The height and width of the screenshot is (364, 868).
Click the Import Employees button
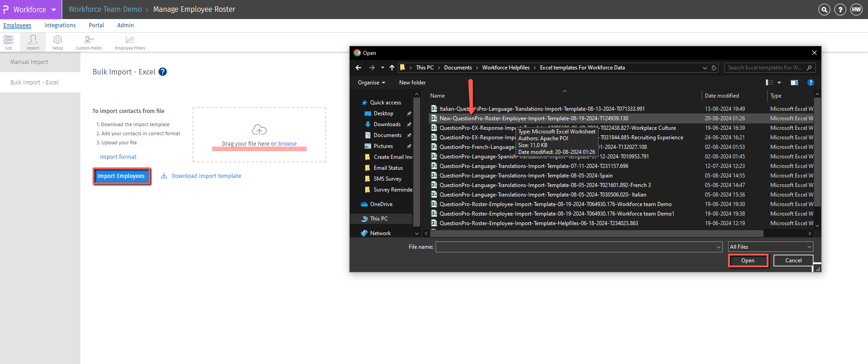click(121, 176)
